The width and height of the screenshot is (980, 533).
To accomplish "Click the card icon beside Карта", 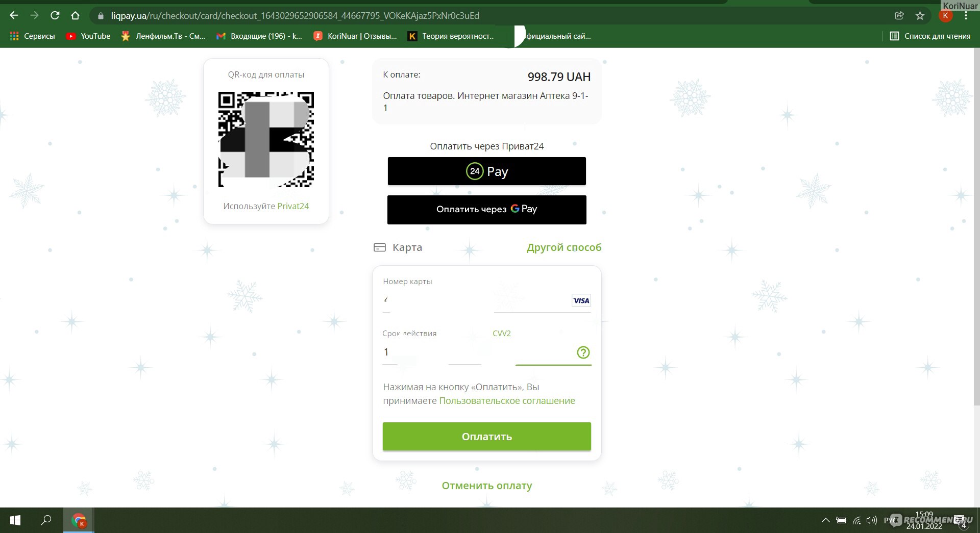I will (380, 247).
